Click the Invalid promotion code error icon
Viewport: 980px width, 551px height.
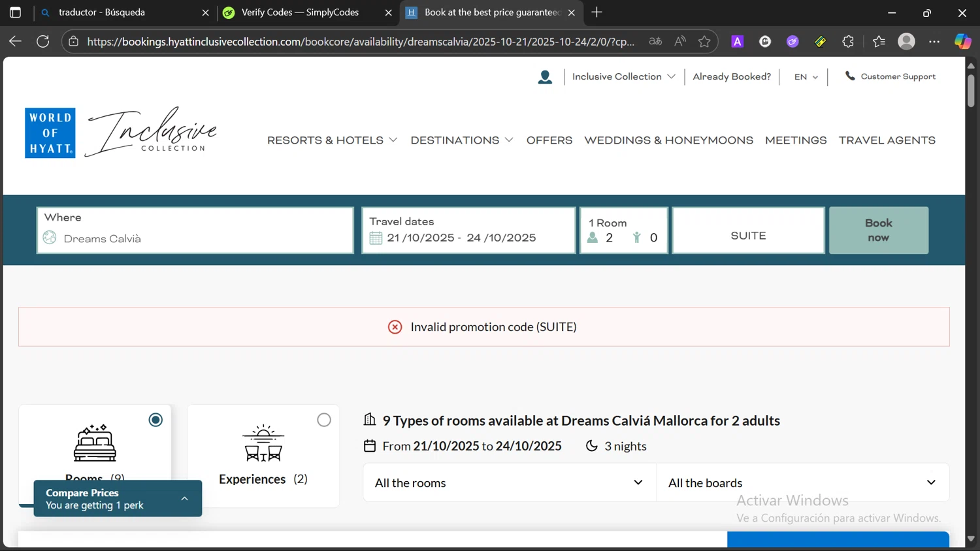395,327
